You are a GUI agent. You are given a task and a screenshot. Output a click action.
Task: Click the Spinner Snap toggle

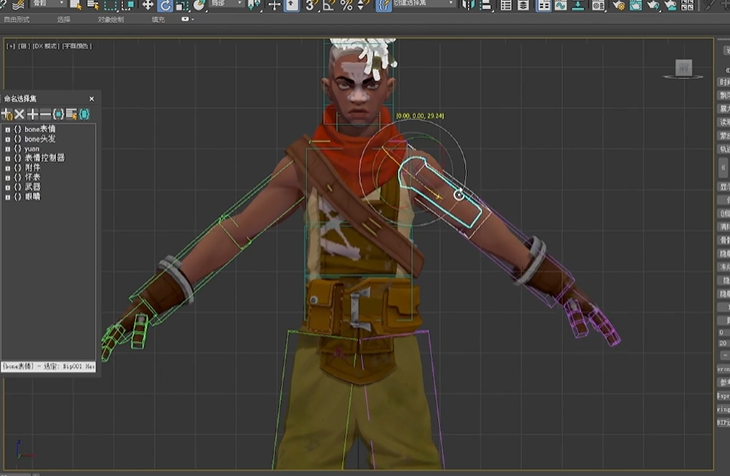pos(363,5)
